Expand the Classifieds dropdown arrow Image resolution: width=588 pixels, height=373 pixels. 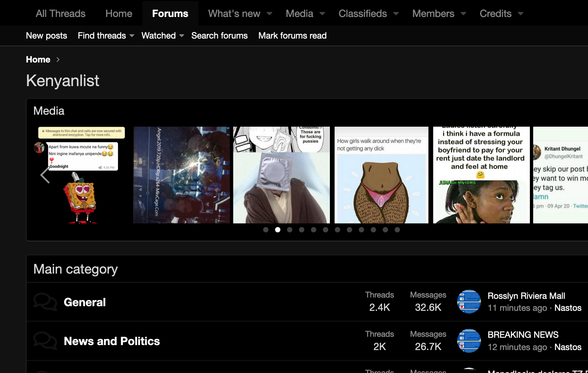[396, 14]
